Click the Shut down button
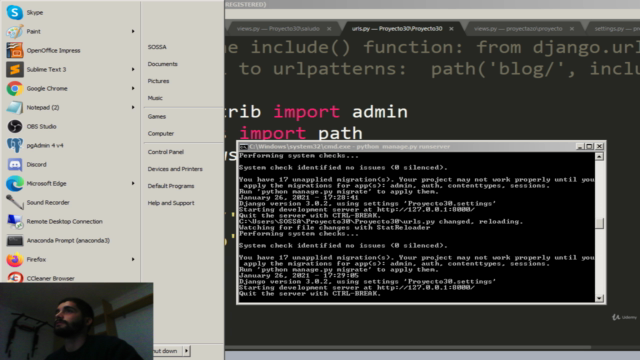 coord(168,351)
